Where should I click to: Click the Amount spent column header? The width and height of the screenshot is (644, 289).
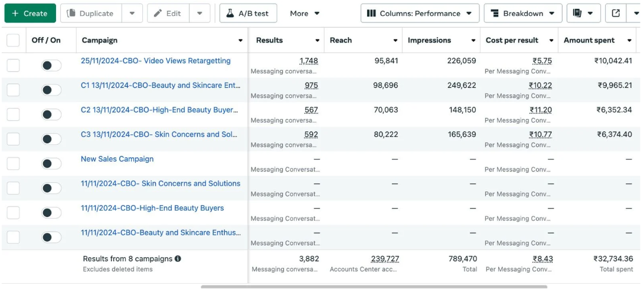coord(589,40)
